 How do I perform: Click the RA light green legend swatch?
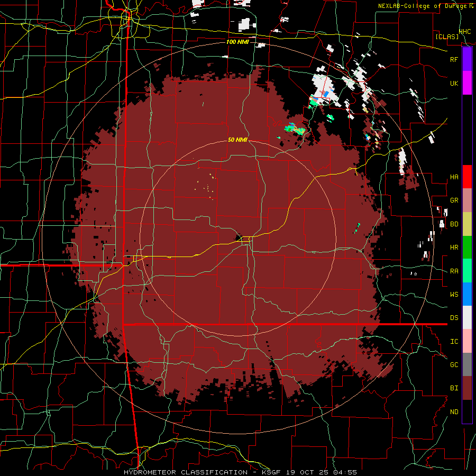point(467,271)
